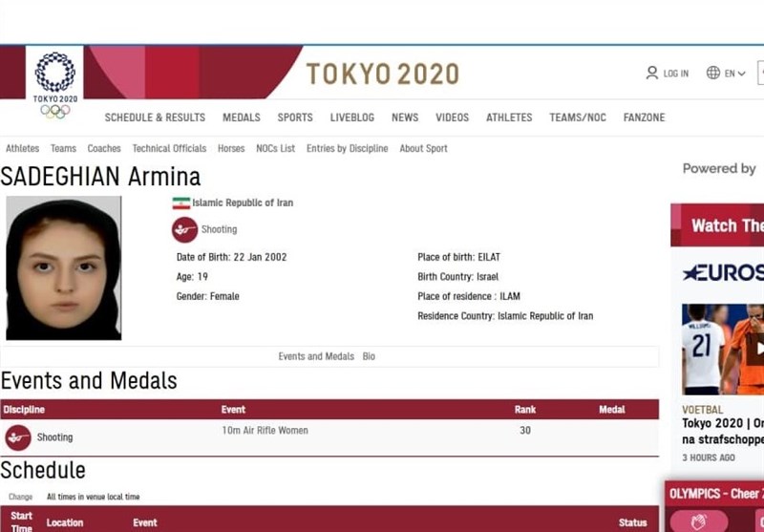Play the football video thumbnail
This screenshot has width=764, height=532.
[723, 350]
